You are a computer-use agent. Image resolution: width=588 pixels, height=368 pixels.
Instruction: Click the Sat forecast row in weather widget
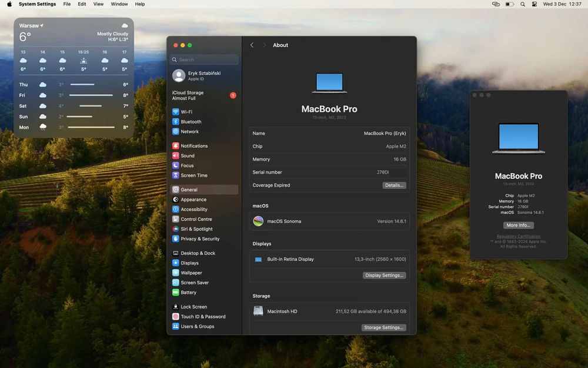[x=74, y=106]
